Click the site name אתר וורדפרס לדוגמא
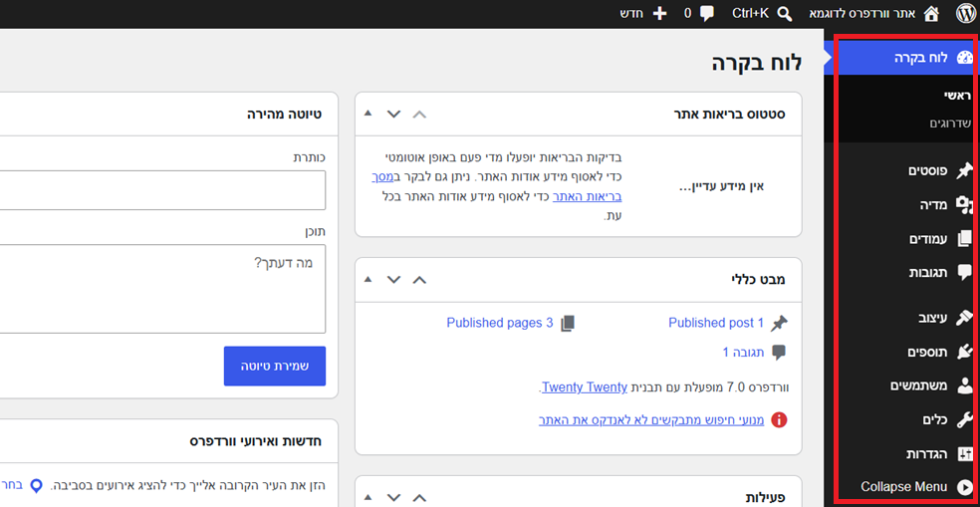The image size is (980, 507). 863,14
